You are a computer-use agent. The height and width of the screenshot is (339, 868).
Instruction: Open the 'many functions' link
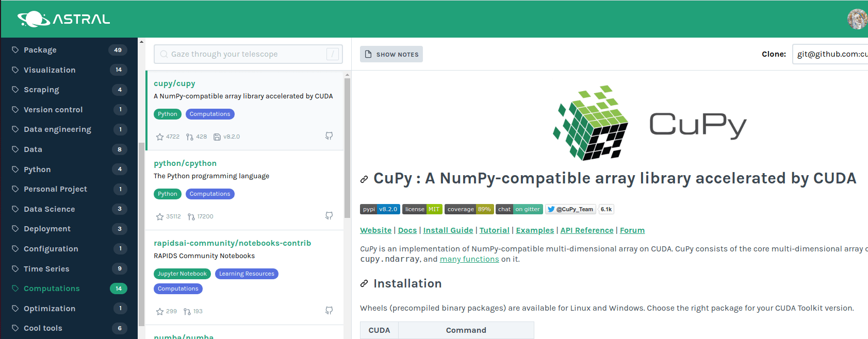click(x=469, y=259)
